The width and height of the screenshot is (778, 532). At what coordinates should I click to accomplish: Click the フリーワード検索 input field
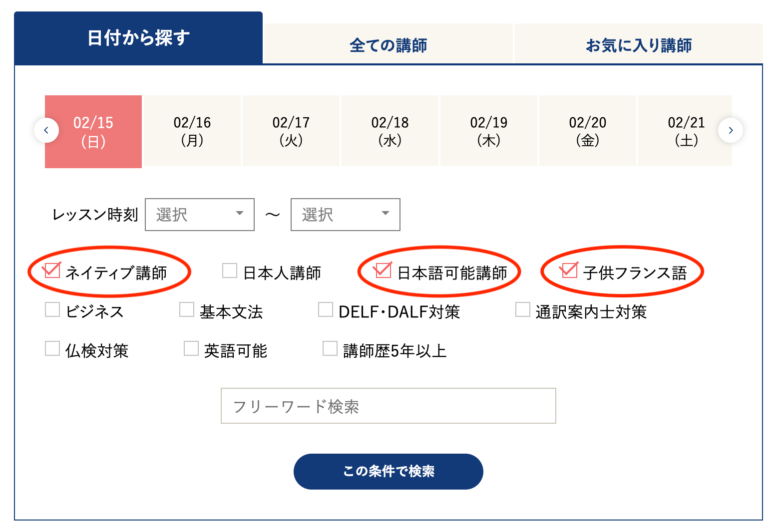point(389,406)
